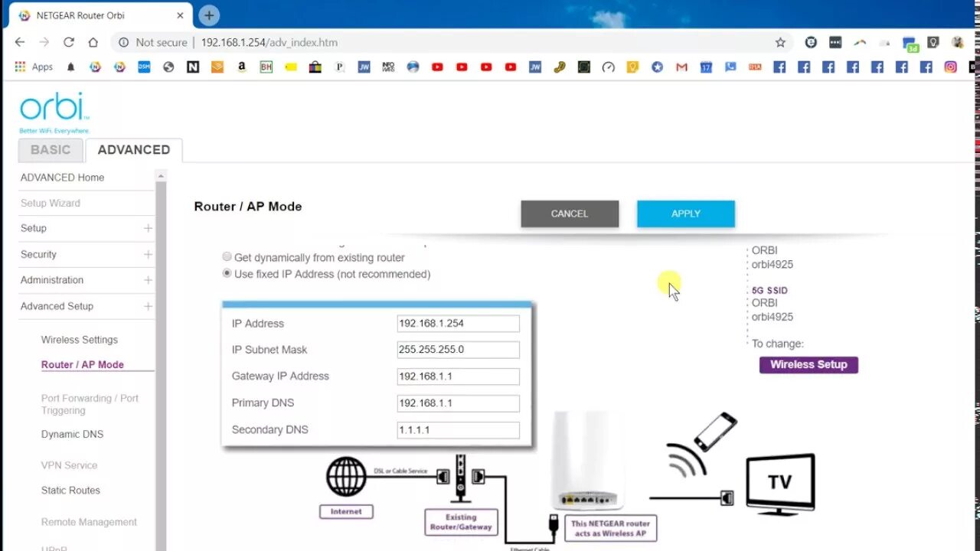This screenshot has width=980, height=551.
Task: Select Get dynamically from existing router
Action: [227, 257]
